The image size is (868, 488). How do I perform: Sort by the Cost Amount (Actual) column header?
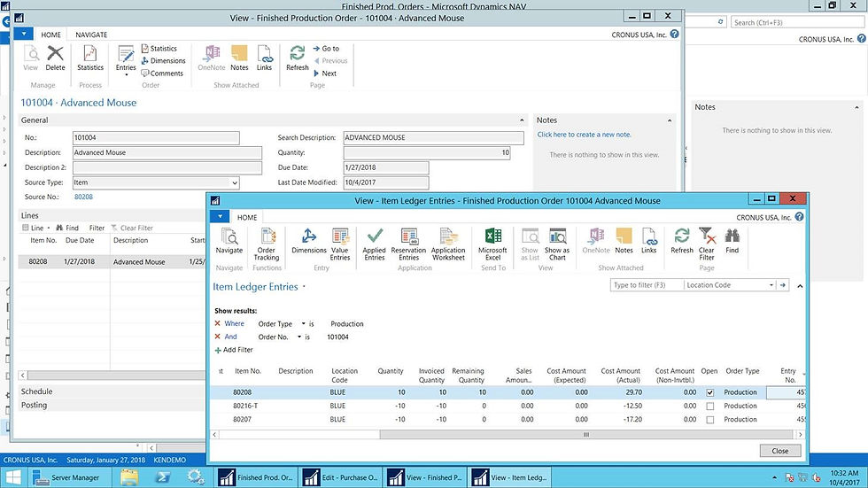coord(621,376)
